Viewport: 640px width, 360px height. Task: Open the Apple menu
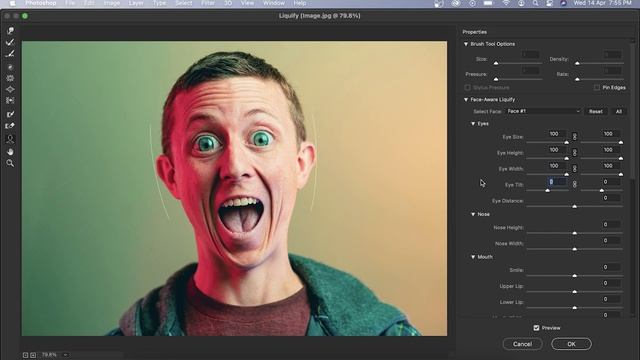tap(12, 3)
